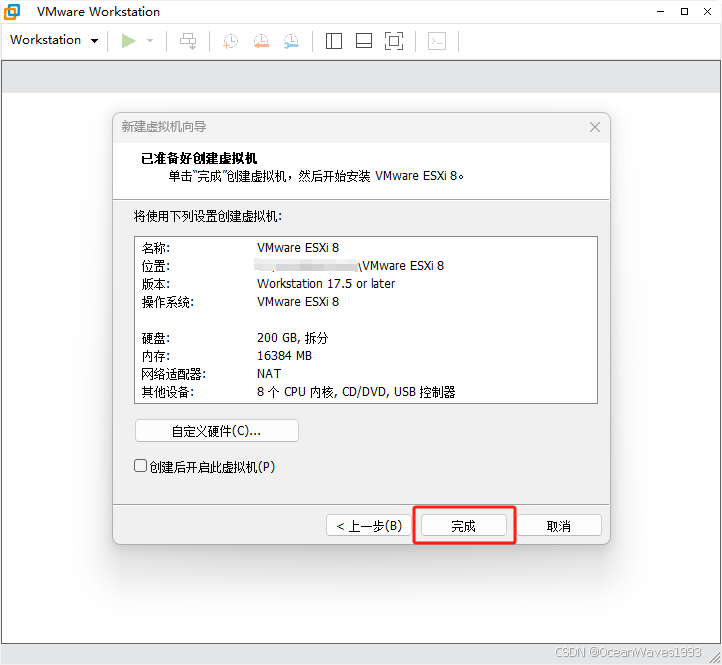Select the 内存 16384 MB row
The width and height of the screenshot is (722, 665).
point(366,356)
